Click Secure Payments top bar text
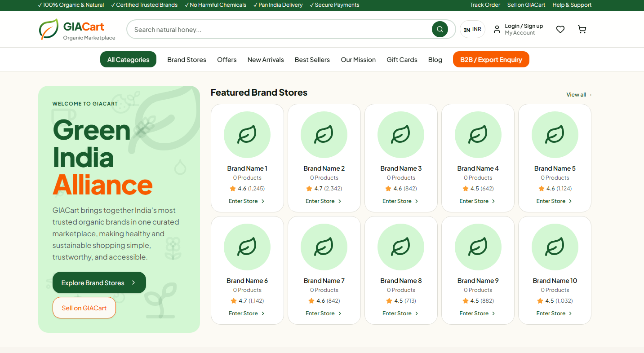The width and height of the screenshot is (644, 353). point(334,5)
